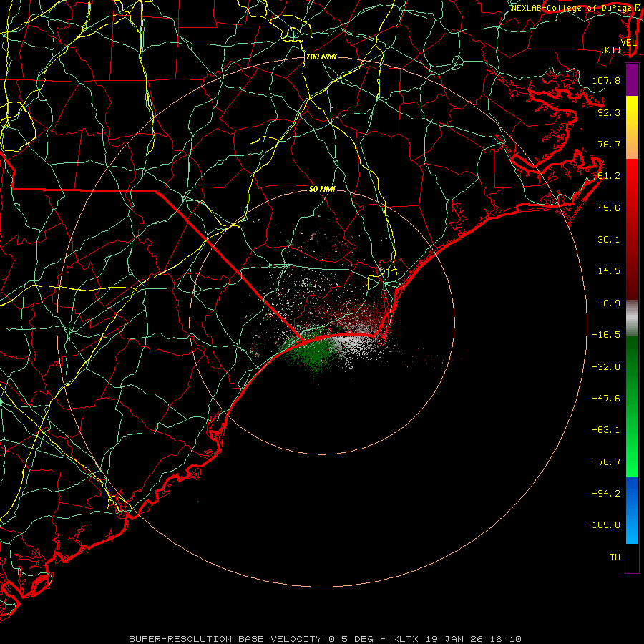Screen dimensions: 644x644
Task: Click the 50 NMI range ring label
Action: pos(323,189)
